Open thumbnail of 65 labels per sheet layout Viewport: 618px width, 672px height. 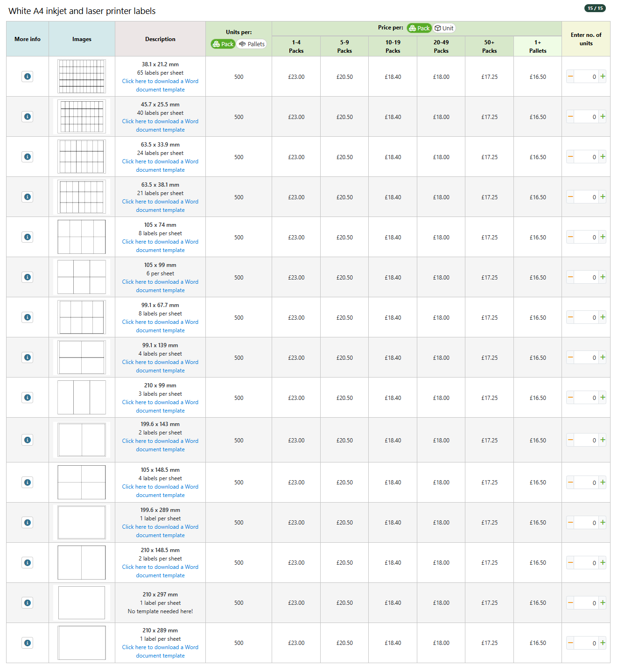tap(82, 76)
